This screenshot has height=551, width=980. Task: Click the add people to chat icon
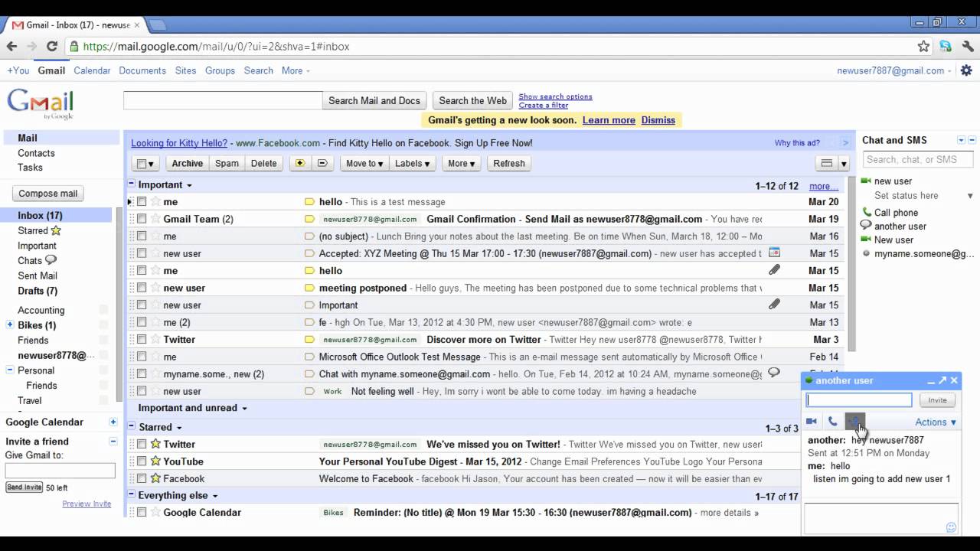(x=854, y=422)
